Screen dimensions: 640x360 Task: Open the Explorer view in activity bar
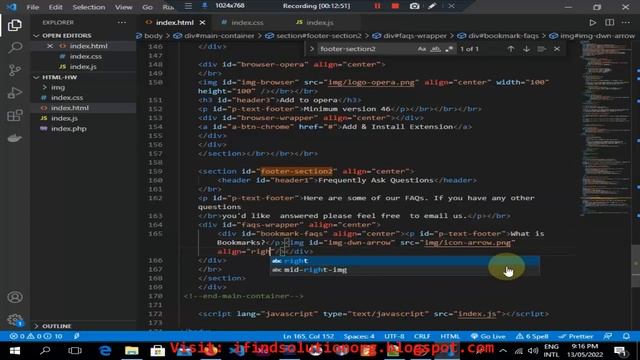[15, 25]
